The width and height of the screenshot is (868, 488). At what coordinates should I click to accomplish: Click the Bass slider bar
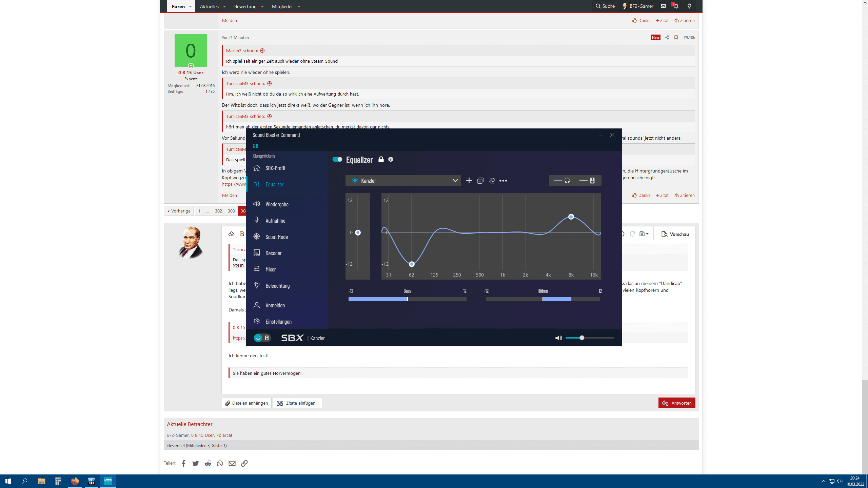(x=408, y=299)
